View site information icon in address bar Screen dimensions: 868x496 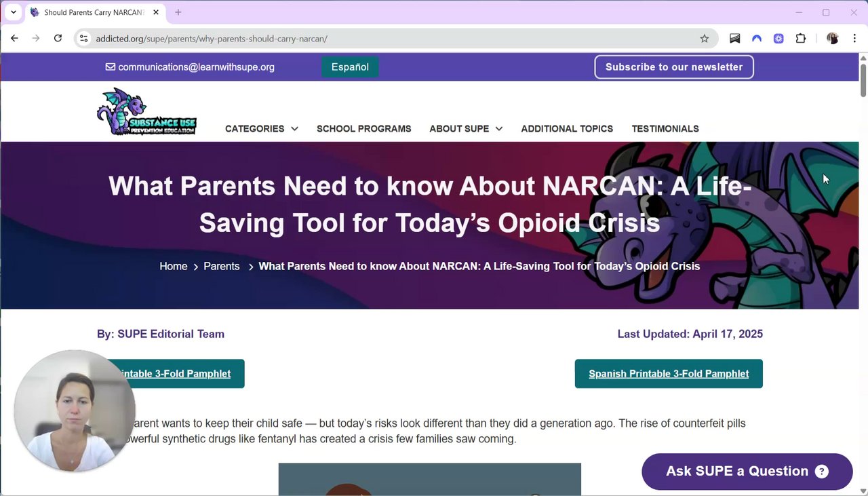pyautogui.click(x=83, y=39)
